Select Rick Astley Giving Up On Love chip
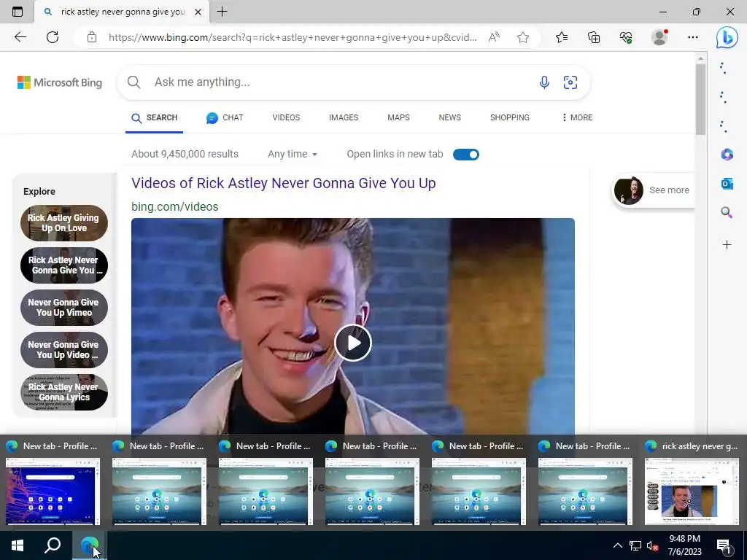The image size is (747, 560). [x=64, y=223]
